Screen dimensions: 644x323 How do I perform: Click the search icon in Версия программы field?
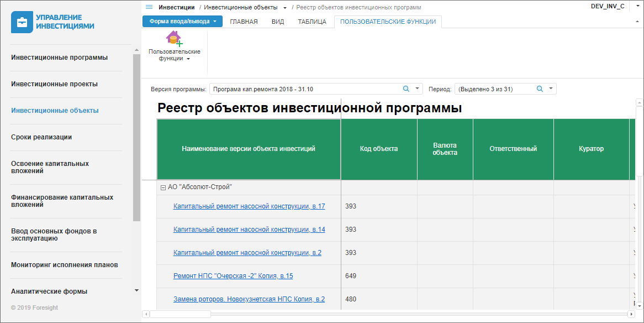click(x=406, y=88)
